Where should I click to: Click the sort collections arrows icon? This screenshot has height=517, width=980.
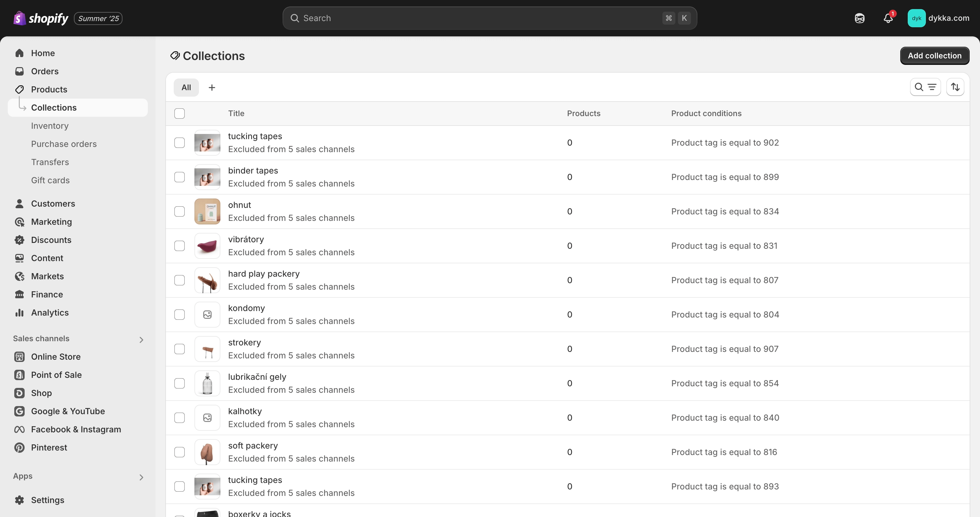click(955, 87)
